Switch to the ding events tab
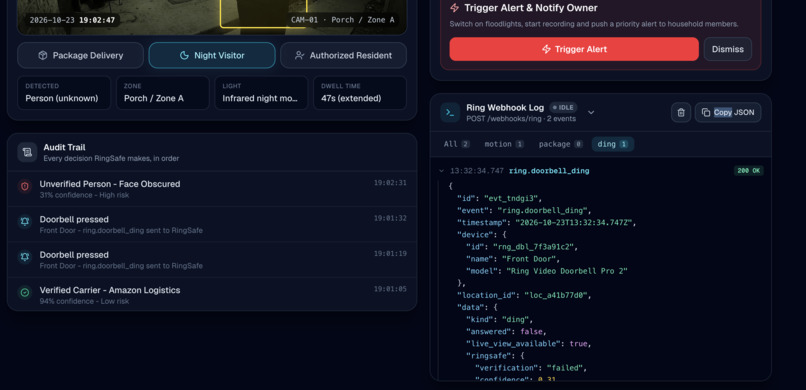806x390 pixels. (x=613, y=144)
